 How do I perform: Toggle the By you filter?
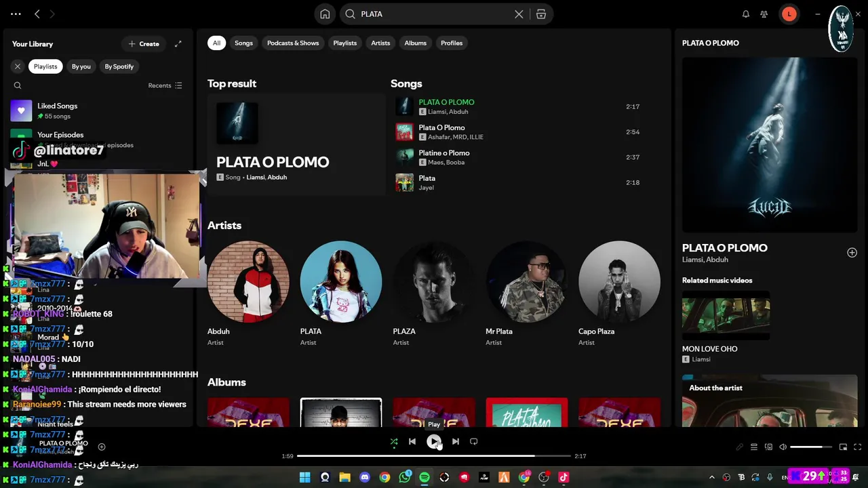pos(81,66)
